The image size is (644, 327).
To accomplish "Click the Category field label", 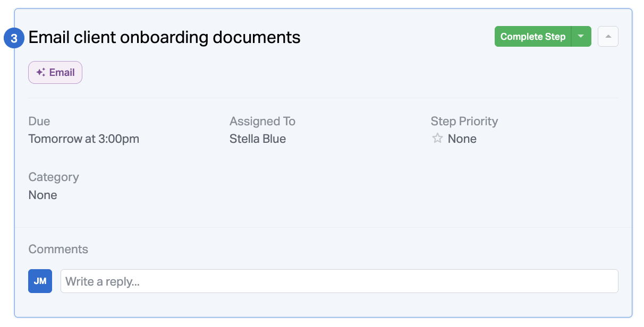I will [x=53, y=177].
